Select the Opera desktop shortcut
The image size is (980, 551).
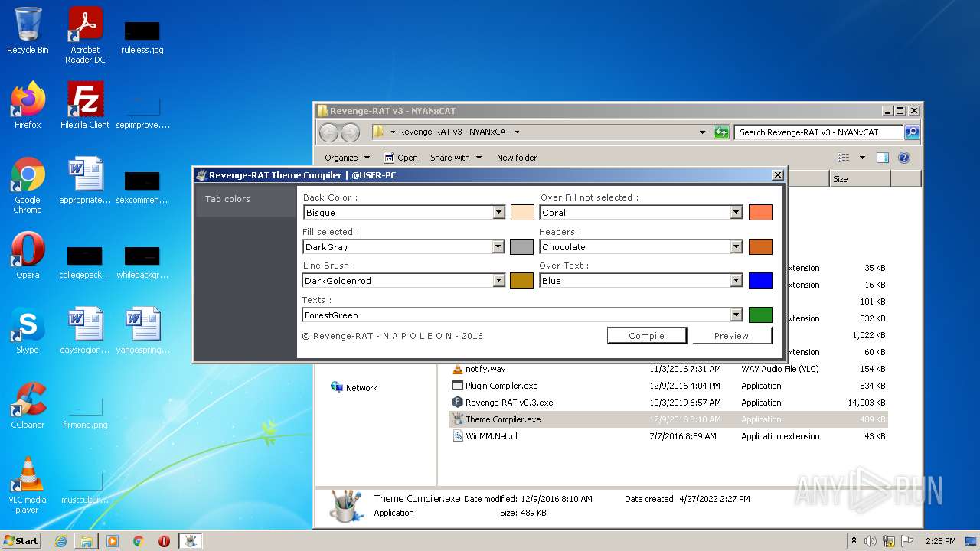coord(28,256)
